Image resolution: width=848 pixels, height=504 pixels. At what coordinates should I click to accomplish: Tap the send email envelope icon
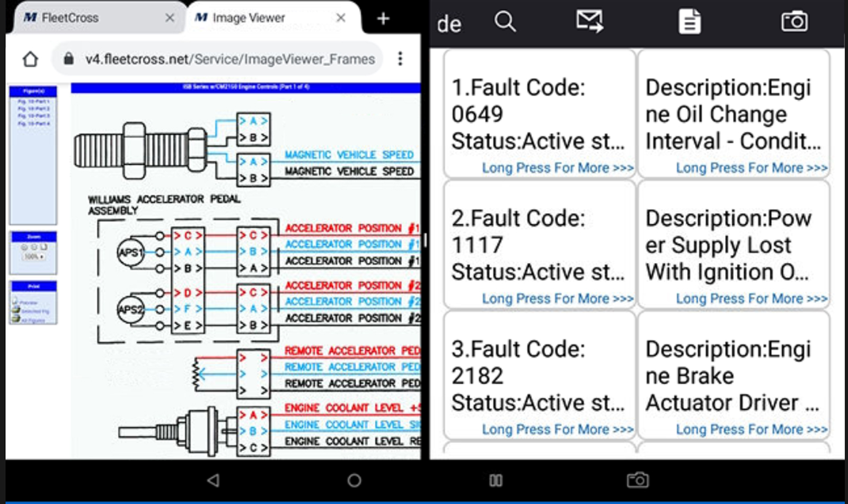point(590,21)
